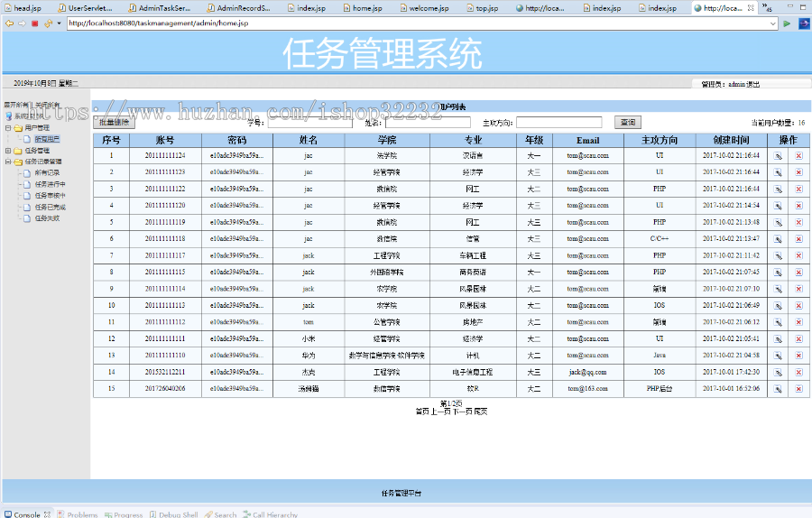Go to 首页 first page
The image size is (812, 518).
point(422,412)
